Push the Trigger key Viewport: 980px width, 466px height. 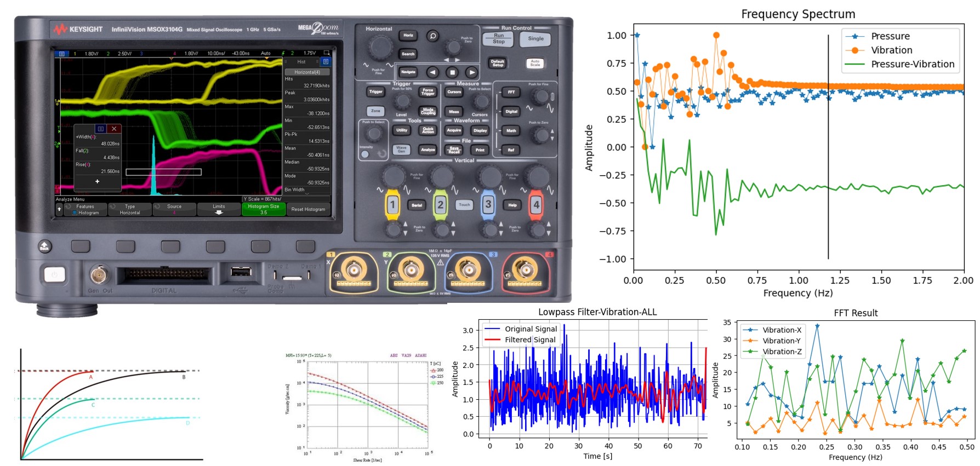tap(376, 92)
